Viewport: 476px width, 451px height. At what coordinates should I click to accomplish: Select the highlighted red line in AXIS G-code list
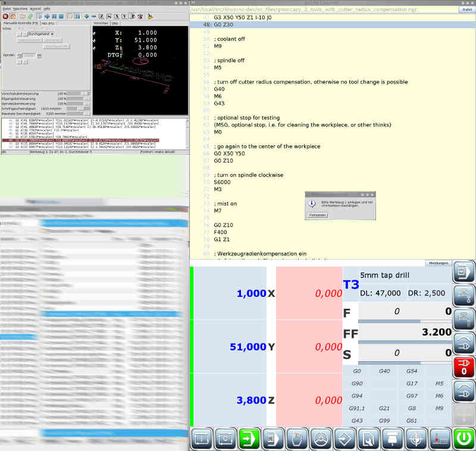(80, 140)
